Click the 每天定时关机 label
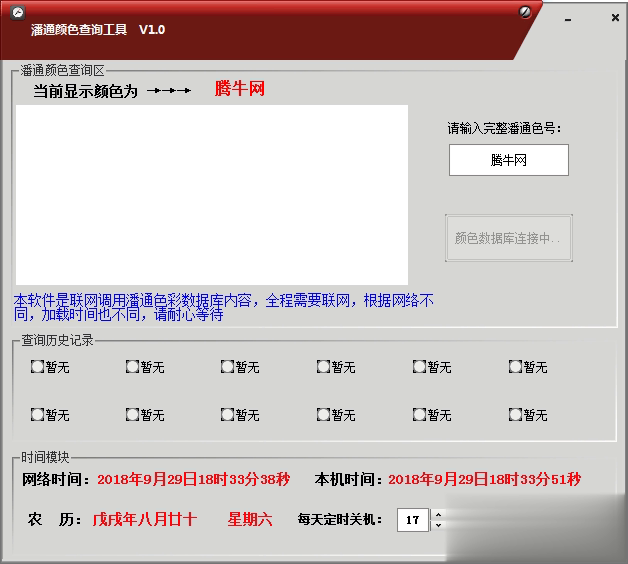This screenshot has width=628, height=564. (x=340, y=520)
